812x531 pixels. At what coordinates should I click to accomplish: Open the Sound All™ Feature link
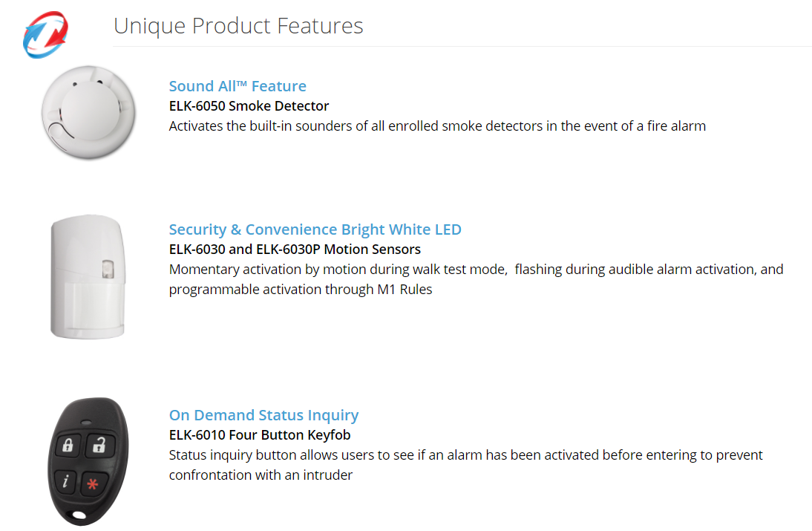pos(238,86)
